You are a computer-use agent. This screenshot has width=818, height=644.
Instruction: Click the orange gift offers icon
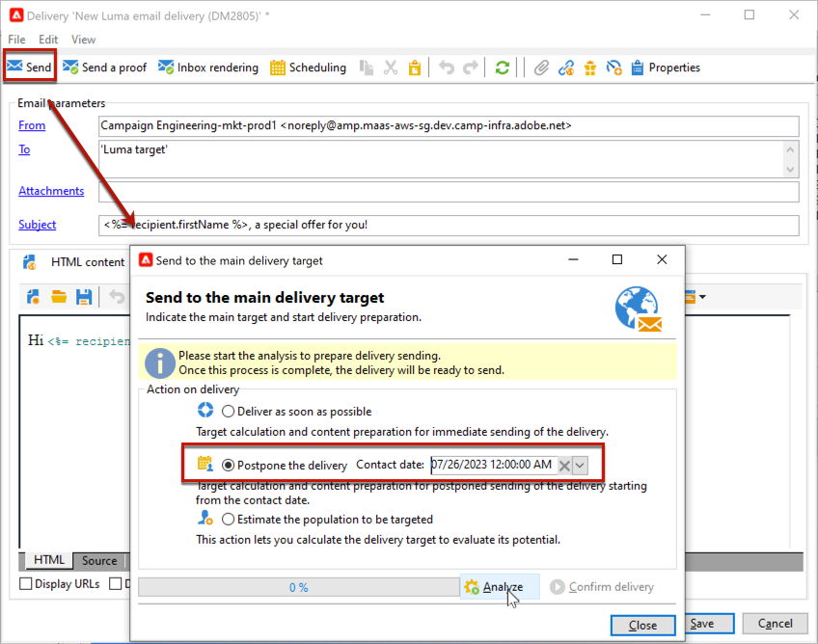pyautogui.click(x=590, y=67)
